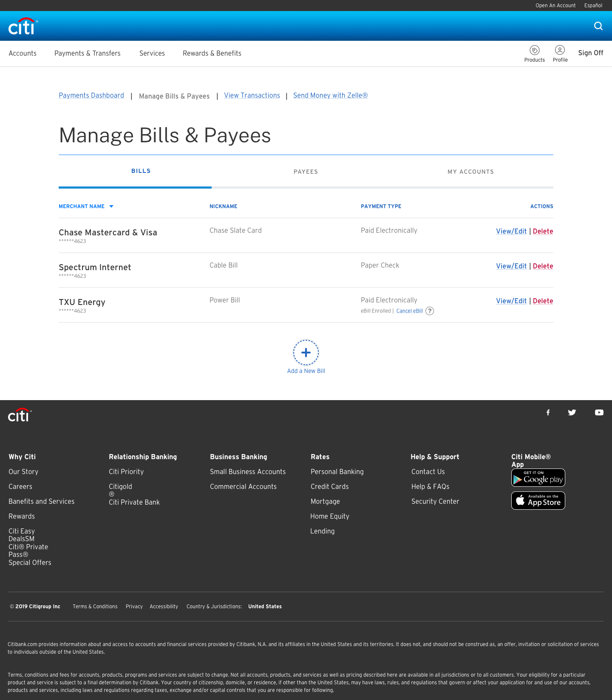Open Mortgage rates link
Image resolution: width=612 pixels, height=700 pixels.
325,501
